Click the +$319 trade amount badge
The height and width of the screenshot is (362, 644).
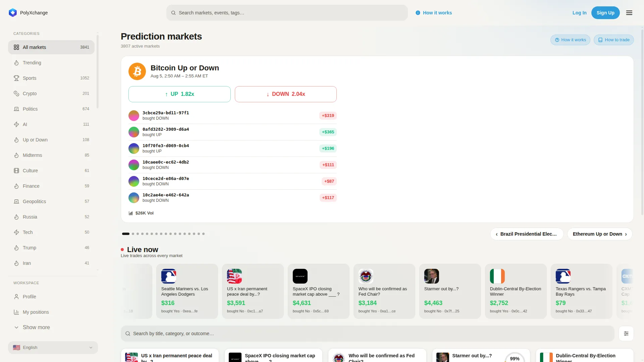point(328,116)
